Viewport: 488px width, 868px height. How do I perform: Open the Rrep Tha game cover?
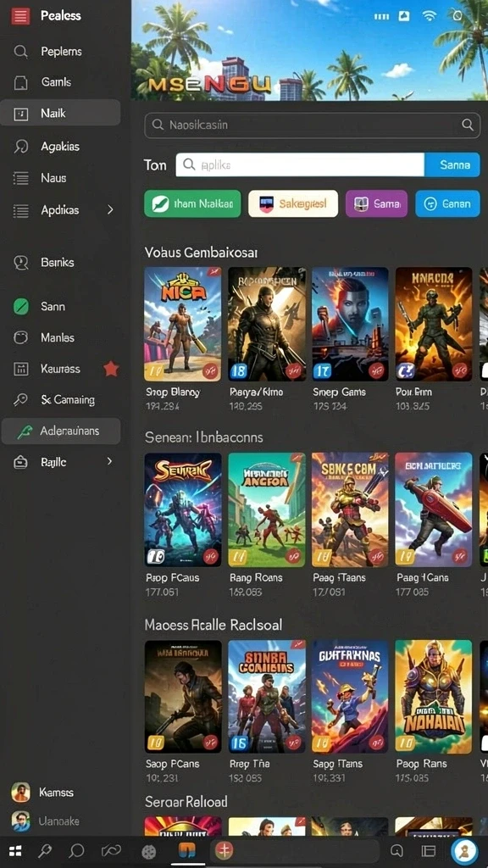pos(267,697)
